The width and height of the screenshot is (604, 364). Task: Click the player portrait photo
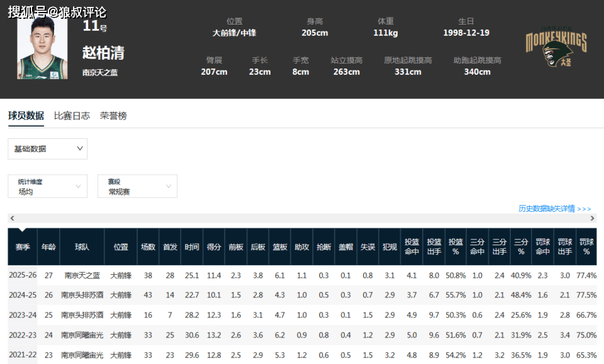point(42,48)
